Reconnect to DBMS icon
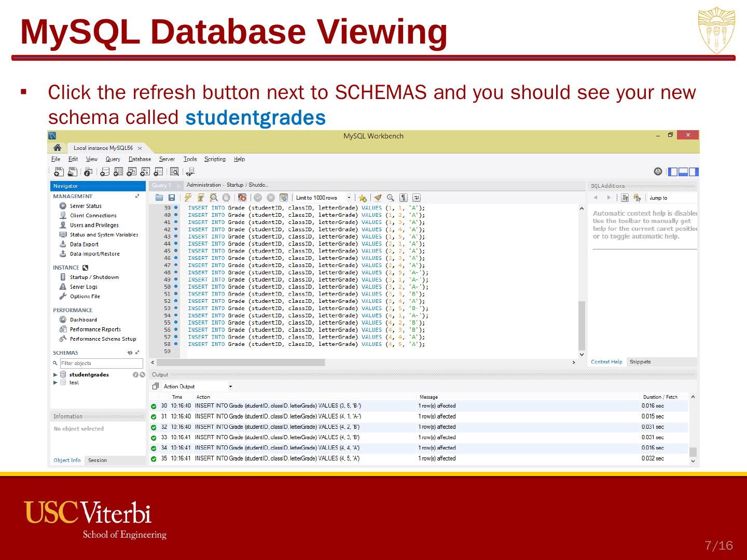The height and width of the screenshot is (560, 747). pyautogui.click(x=190, y=172)
